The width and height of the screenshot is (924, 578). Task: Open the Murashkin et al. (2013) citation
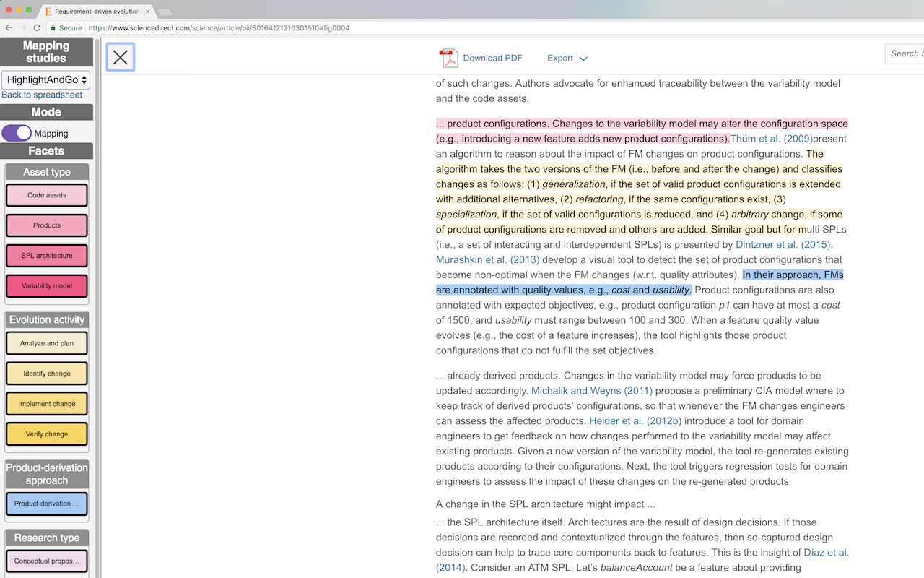[x=487, y=259]
